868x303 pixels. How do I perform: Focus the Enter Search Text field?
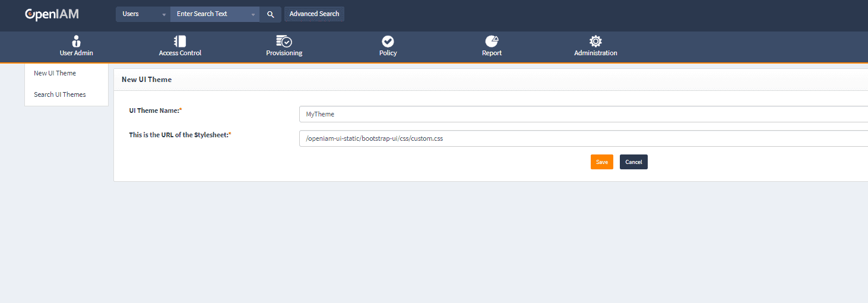(211, 14)
